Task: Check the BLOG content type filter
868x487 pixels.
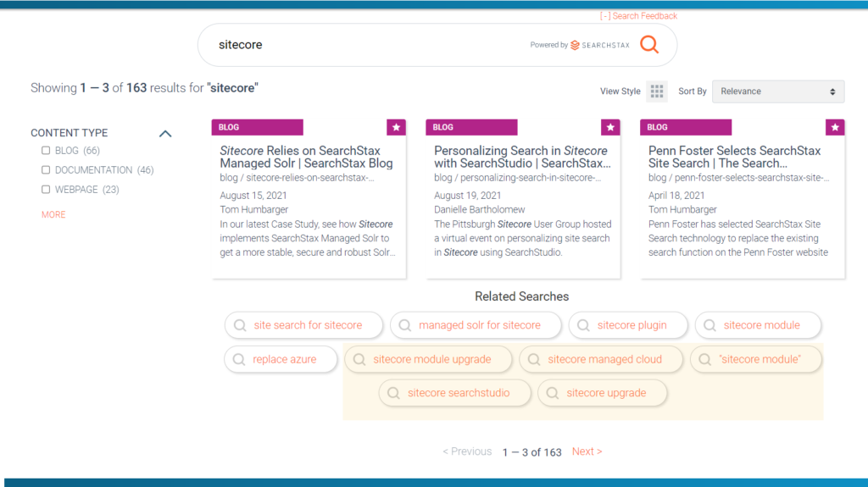Action: (46, 151)
